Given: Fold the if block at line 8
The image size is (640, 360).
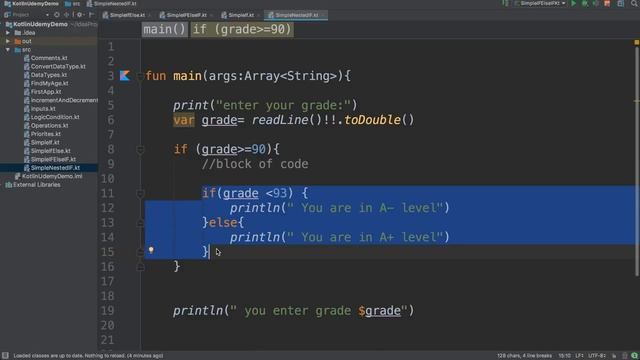Looking at the screenshot, I should pos(140,150).
